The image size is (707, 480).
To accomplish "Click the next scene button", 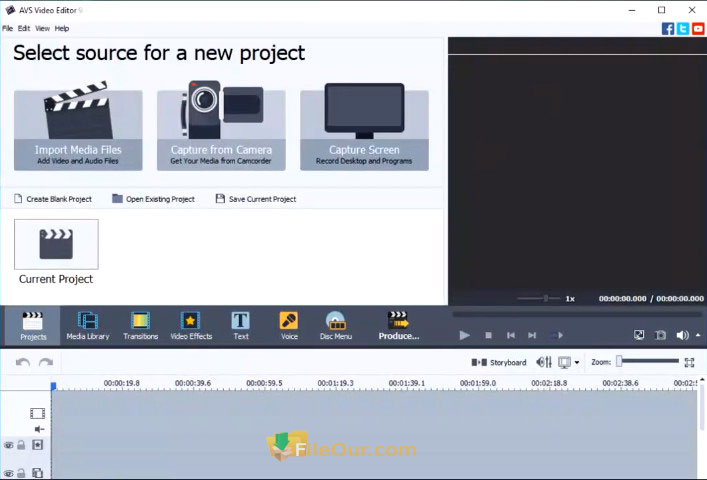I will coord(557,335).
